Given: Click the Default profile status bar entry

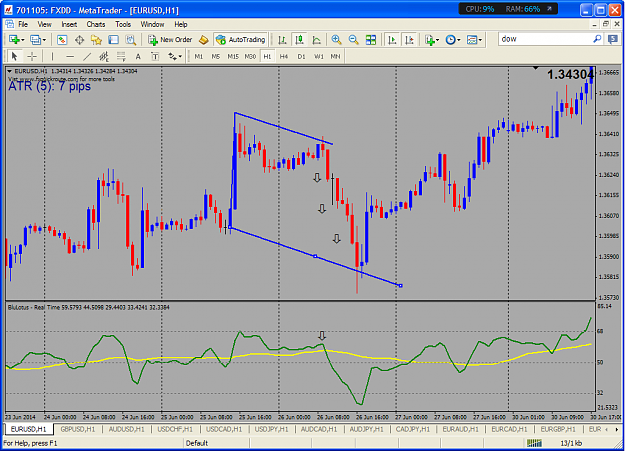Looking at the screenshot, I should (197, 443).
